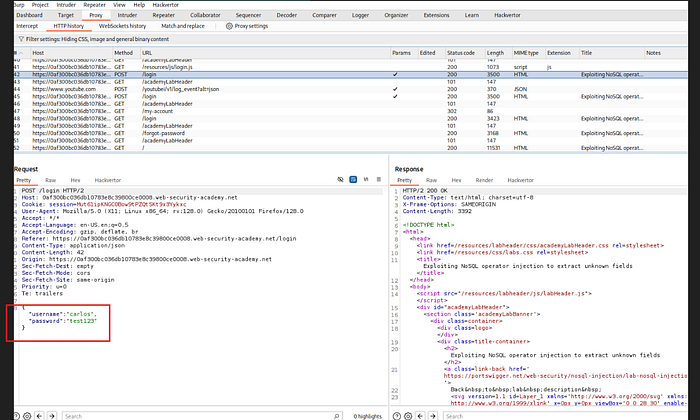
Task: Open help icon under Request panel
Action: point(16,416)
